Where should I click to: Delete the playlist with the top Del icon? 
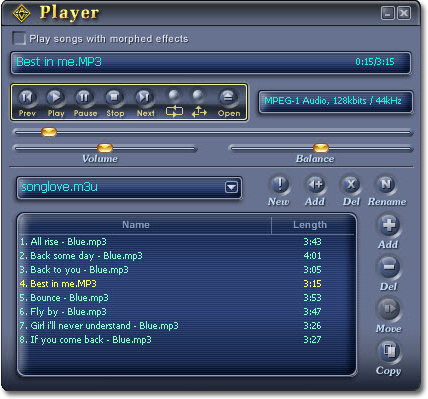351,184
